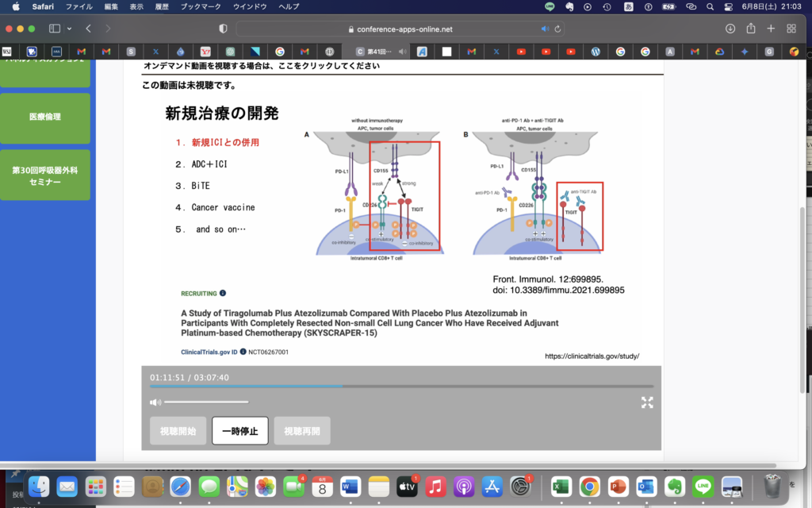Click the privacy shield icon in toolbar
The image size is (812, 508).
[223, 29]
